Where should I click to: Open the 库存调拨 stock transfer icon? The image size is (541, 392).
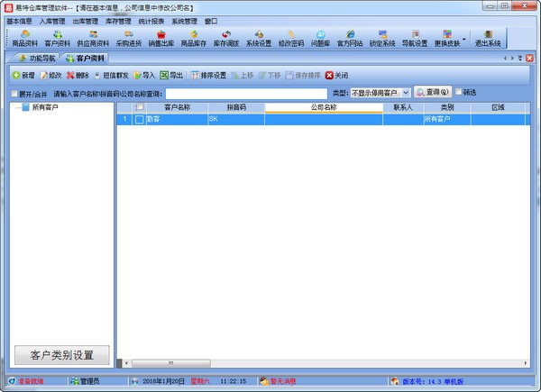(225, 38)
